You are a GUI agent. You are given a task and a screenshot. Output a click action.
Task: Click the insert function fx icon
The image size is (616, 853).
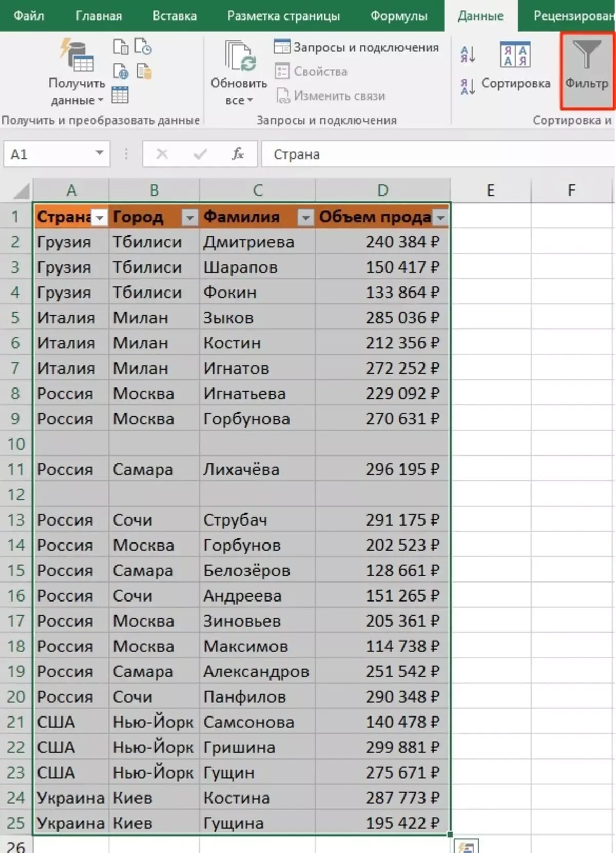[x=238, y=153]
